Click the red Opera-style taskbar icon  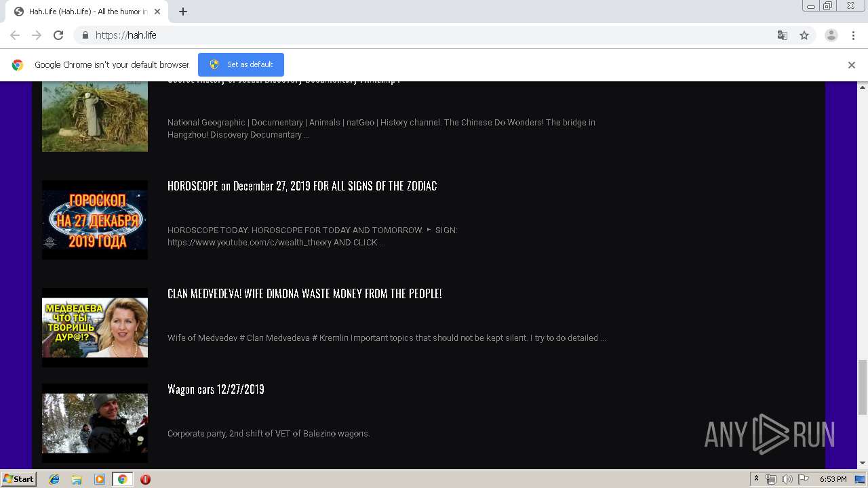[145, 479]
